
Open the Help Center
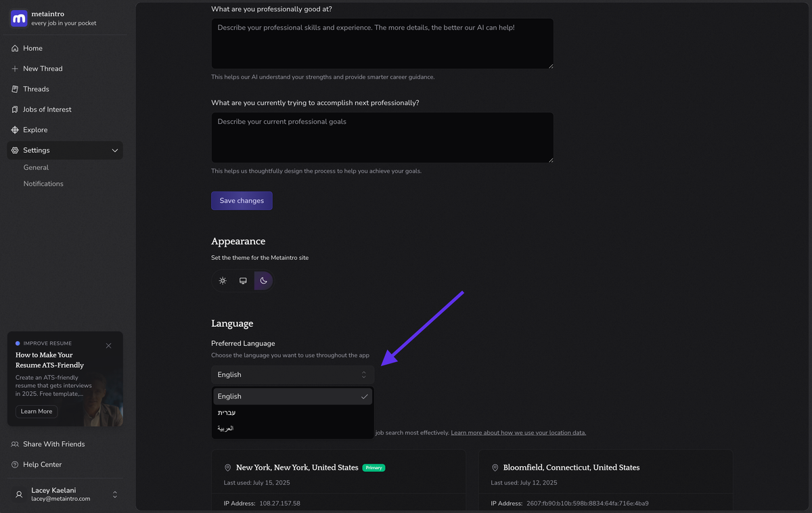click(42, 465)
